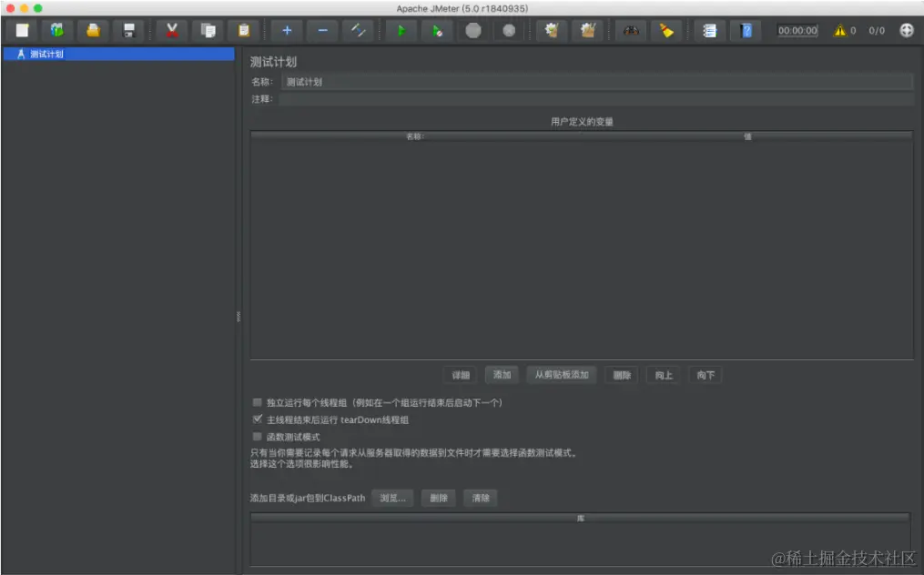Open the Templates icon in toolbar
This screenshot has height=575, width=924.
click(57, 30)
